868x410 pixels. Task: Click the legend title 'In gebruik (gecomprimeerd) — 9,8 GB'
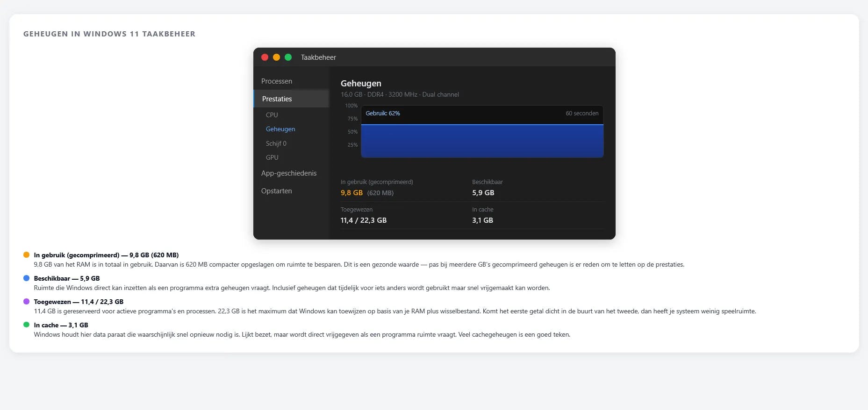coord(106,255)
